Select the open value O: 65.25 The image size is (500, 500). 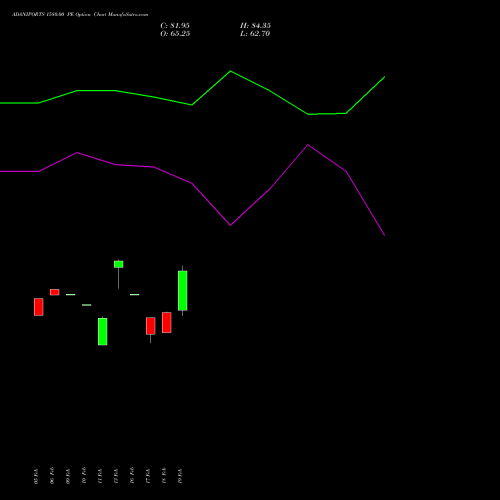(x=175, y=33)
